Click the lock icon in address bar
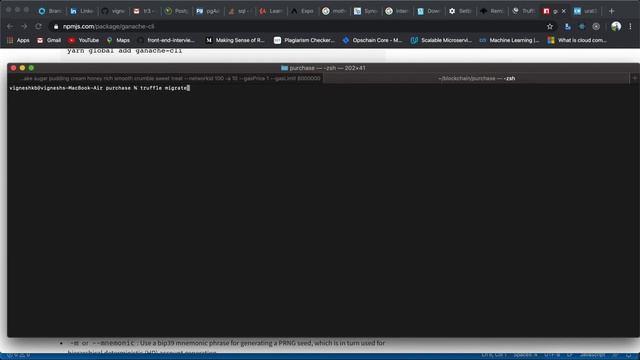Image resolution: width=640 pixels, height=360 pixels. click(56, 27)
